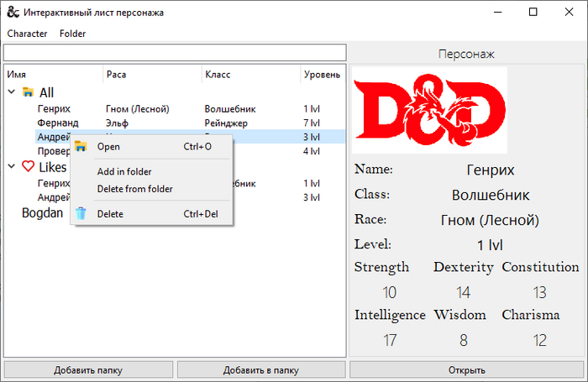
Task: Click the Race value Гном (Лесной) in panel
Action: (490, 220)
